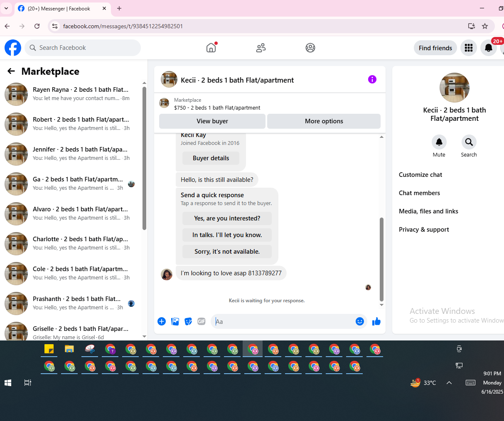Expand Privacy & support section
Image resolution: width=504 pixels, height=421 pixels.
click(424, 230)
